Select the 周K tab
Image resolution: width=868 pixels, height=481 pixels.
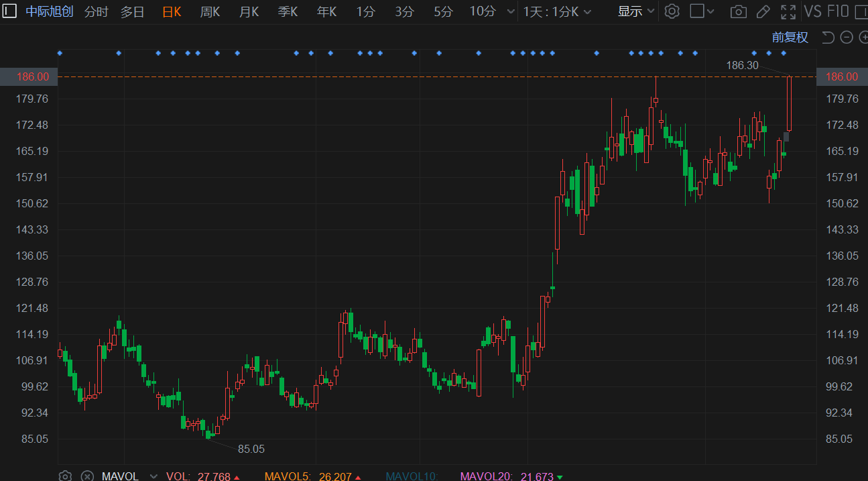point(210,11)
